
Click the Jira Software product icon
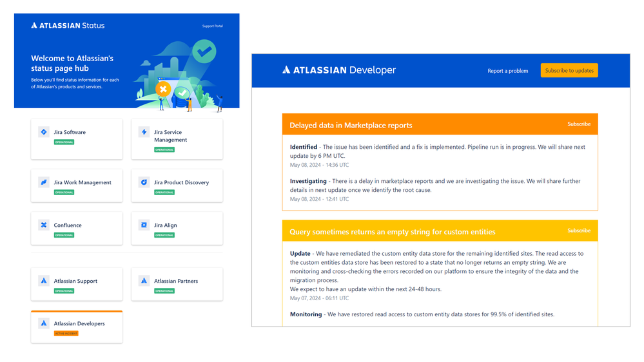pos(44,132)
